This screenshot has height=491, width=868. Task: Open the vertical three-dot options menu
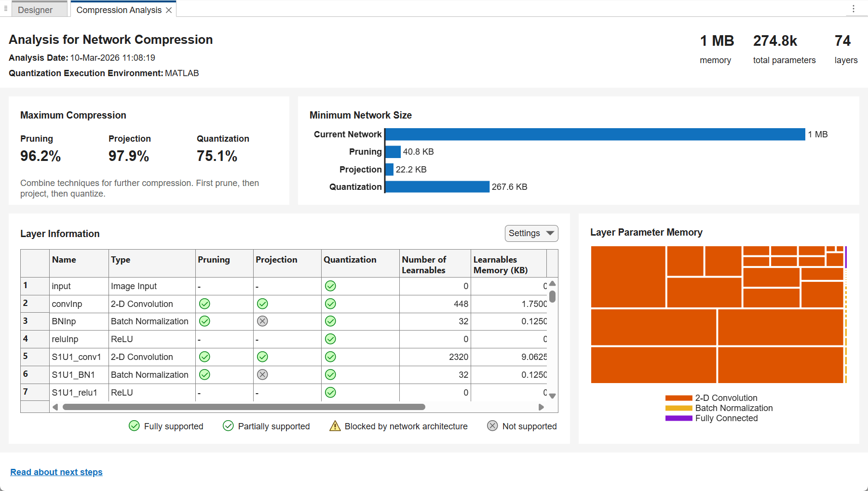tap(853, 9)
